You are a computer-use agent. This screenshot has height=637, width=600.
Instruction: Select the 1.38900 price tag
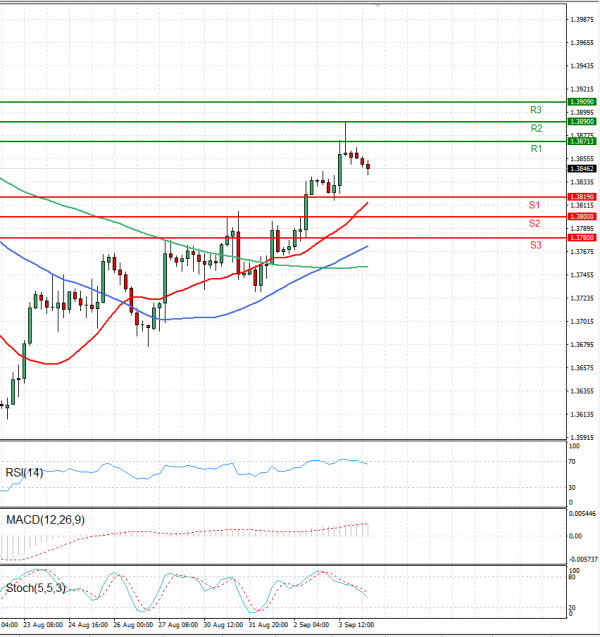(582, 121)
